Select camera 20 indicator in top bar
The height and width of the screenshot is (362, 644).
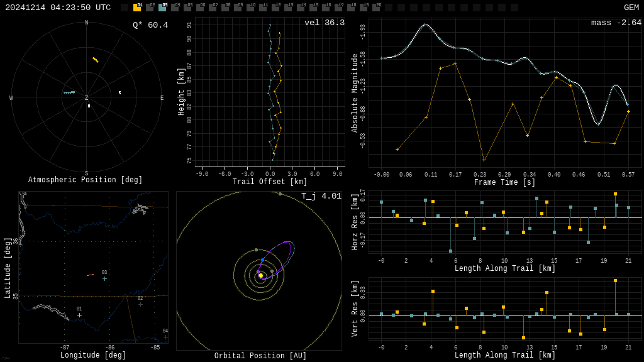[376, 8]
